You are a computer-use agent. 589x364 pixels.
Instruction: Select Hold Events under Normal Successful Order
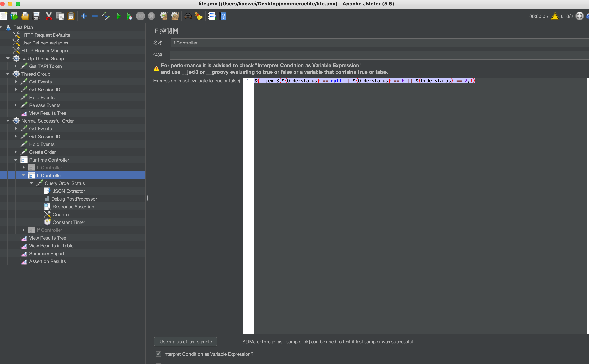click(42, 144)
